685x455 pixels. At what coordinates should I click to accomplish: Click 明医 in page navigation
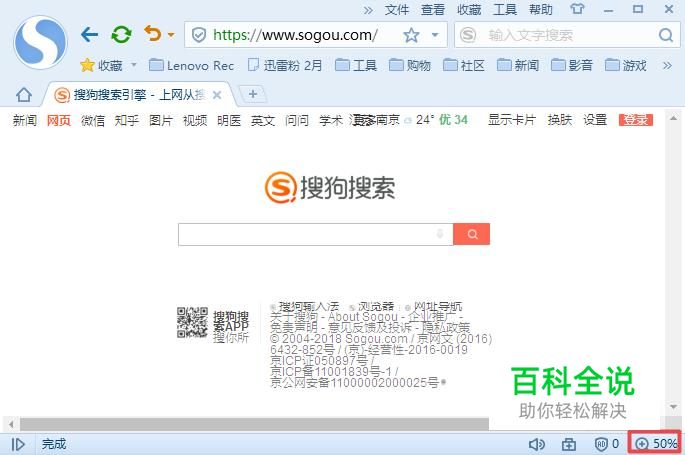(x=229, y=120)
